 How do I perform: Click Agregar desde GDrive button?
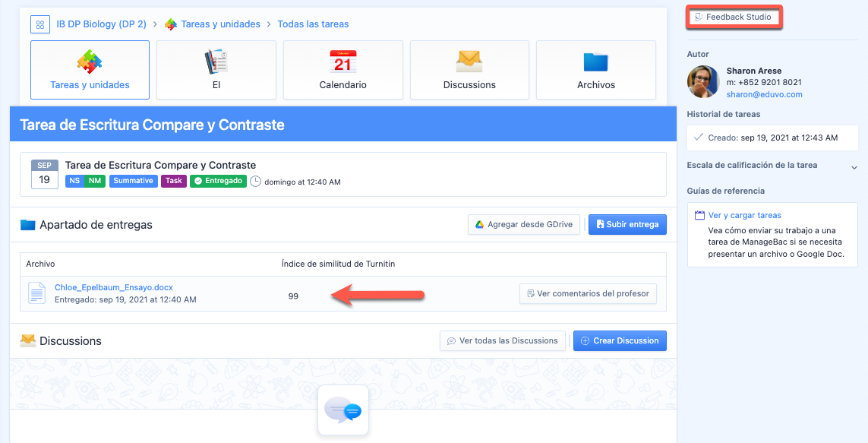pos(524,224)
